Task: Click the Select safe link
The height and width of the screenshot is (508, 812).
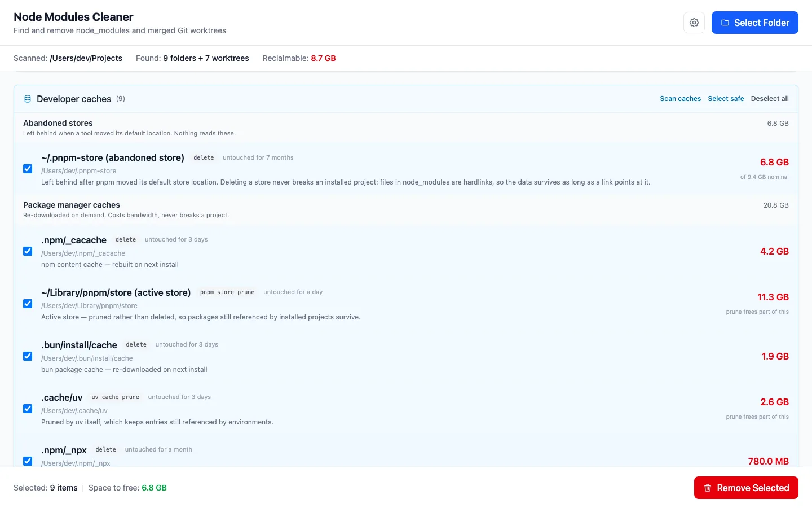Action: click(726, 99)
